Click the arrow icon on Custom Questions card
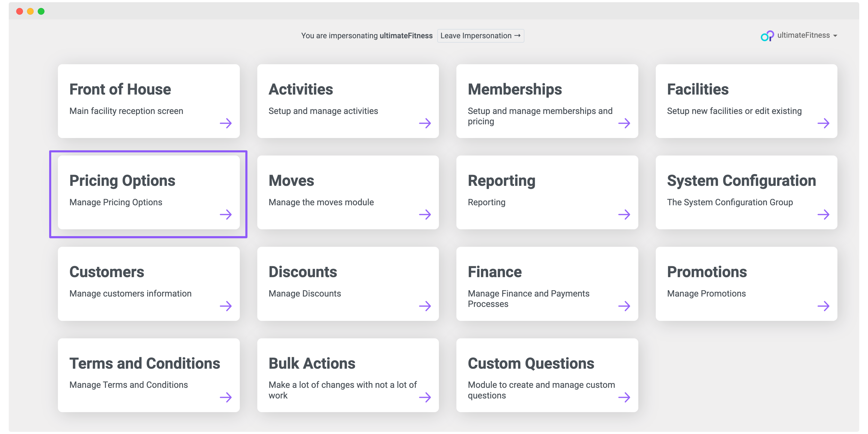 coord(624,397)
